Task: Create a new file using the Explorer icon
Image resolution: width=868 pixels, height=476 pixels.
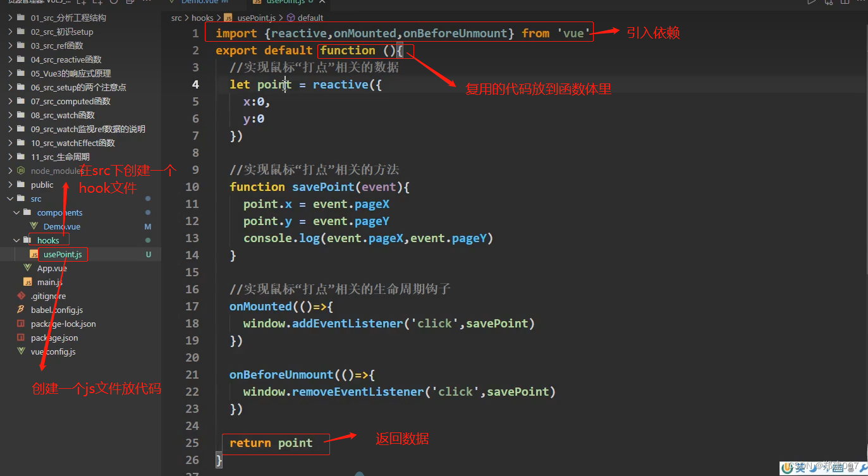Action: [81, 3]
